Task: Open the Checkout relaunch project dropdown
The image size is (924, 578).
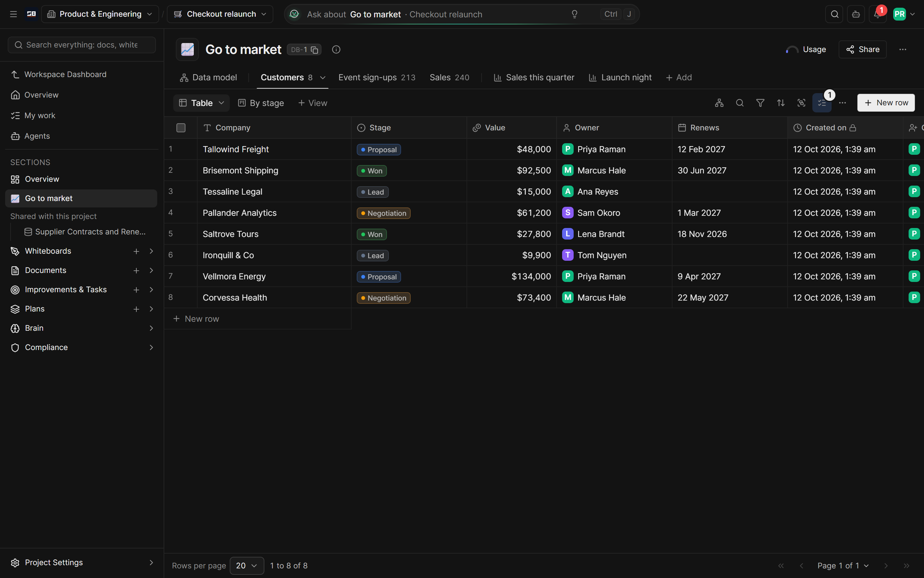Action: click(220, 14)
